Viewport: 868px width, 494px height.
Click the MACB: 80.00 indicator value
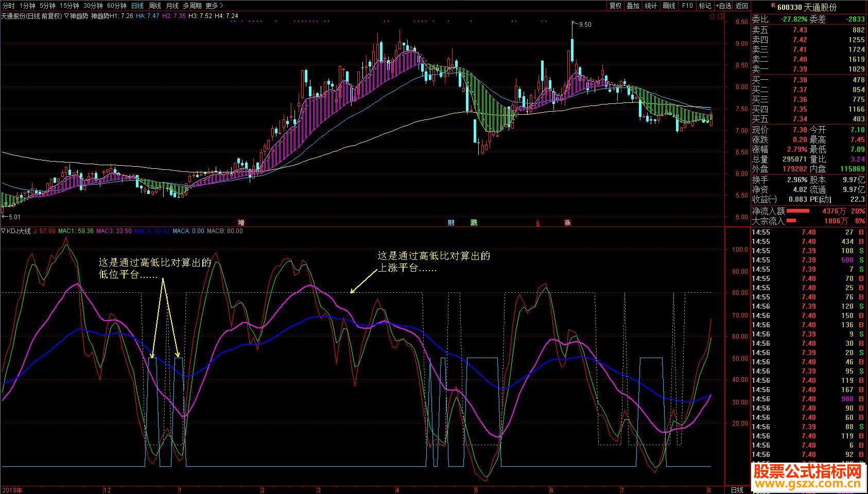224,231
